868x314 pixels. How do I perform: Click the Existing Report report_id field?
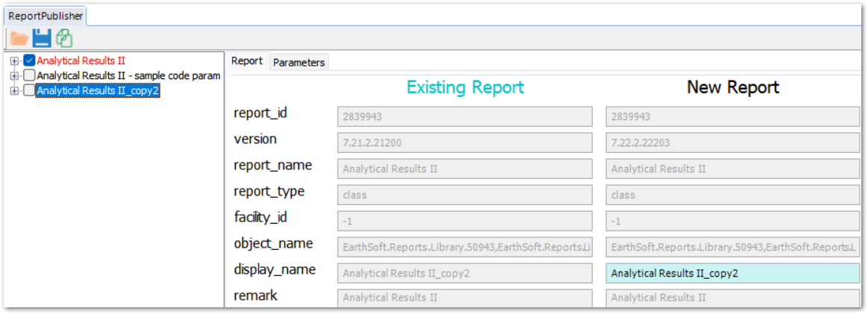tap(465, 116)
